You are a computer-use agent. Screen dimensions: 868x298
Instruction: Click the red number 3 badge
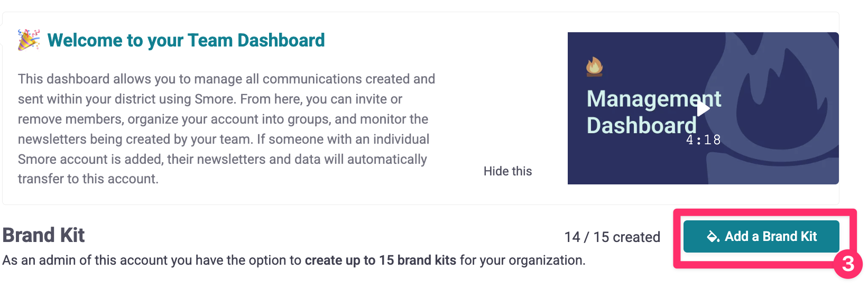848,264
